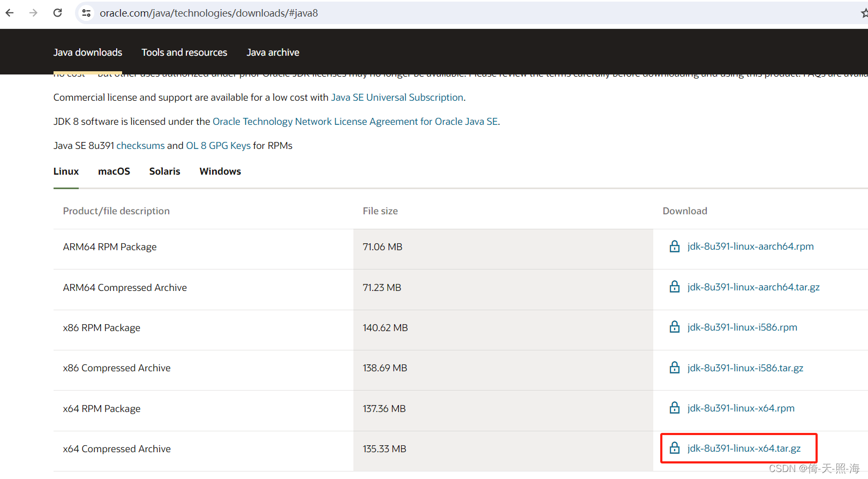
Task: Click the lock icon for jdk-8u391-linux-aarch64.tar.gz
Action: pyautogui.click(x=675, y=287)
